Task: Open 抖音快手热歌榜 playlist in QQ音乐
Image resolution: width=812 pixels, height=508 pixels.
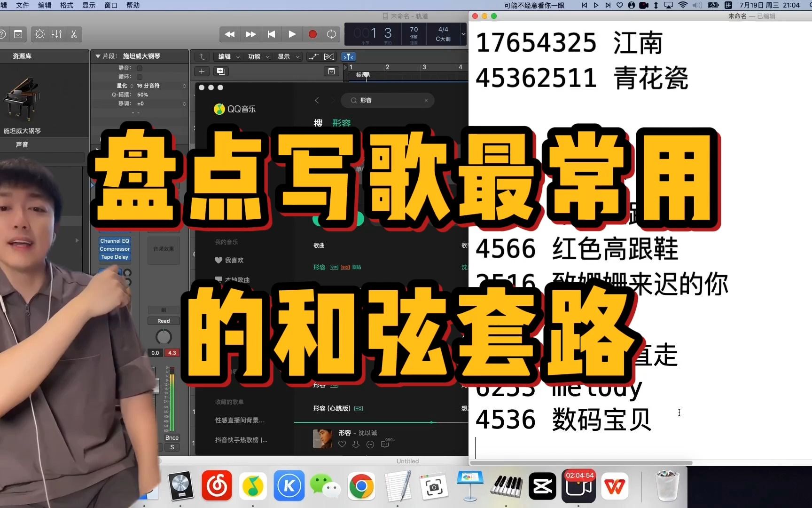Action: click(241, 440)
